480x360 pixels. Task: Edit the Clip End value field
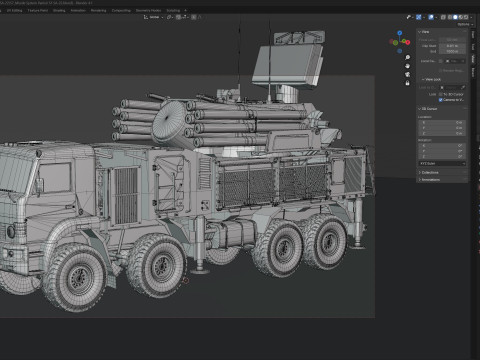pyautogui.click(x=452, y=51)
